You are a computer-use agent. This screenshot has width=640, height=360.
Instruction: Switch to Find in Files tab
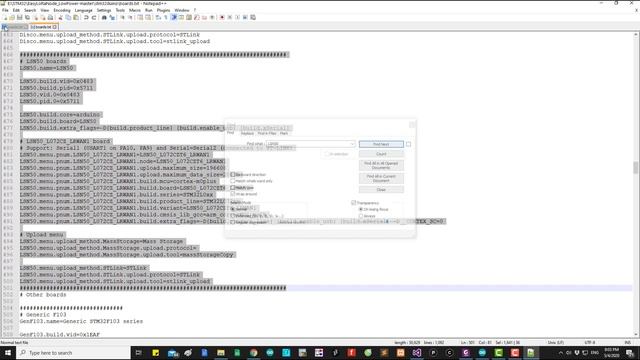[267, 133]
